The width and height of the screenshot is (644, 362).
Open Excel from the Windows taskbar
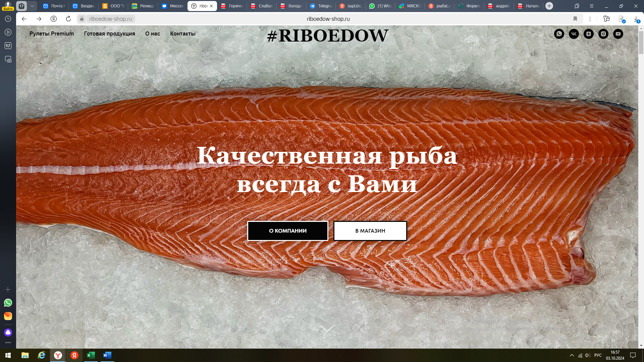[91, 355]
